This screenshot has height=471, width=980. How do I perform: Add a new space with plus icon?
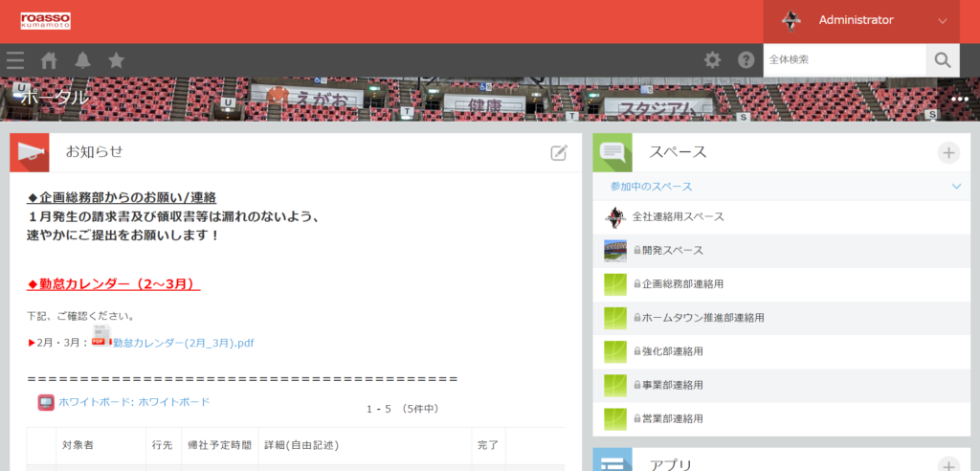tap(948, 152)
